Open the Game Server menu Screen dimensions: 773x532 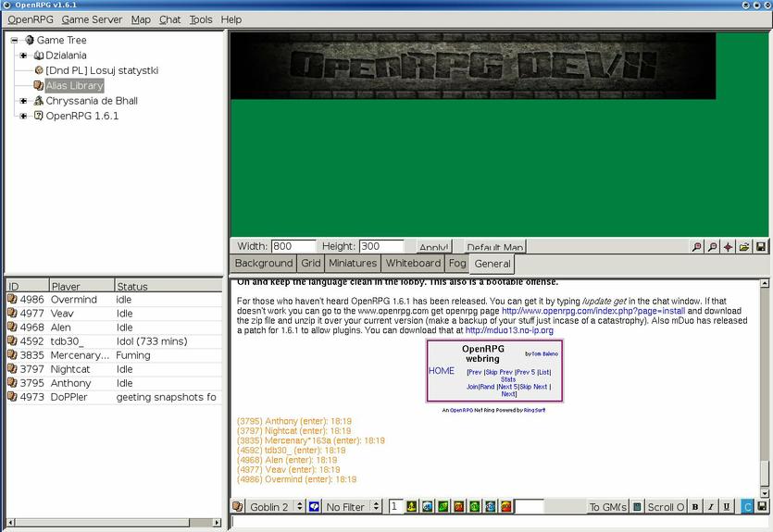[x=93, y=19]
